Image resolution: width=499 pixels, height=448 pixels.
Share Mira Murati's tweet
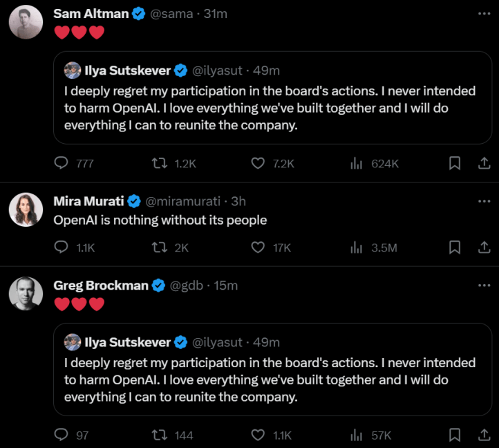[484, 247]
